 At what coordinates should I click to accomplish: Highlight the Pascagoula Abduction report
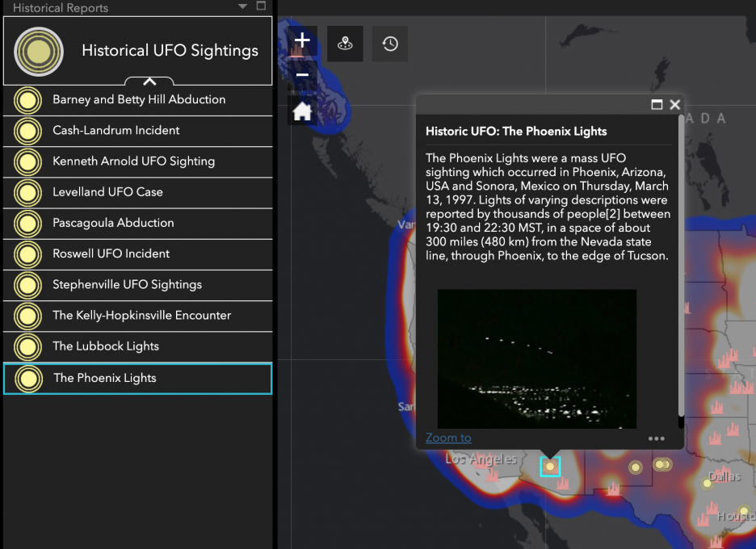click(113, 224)
